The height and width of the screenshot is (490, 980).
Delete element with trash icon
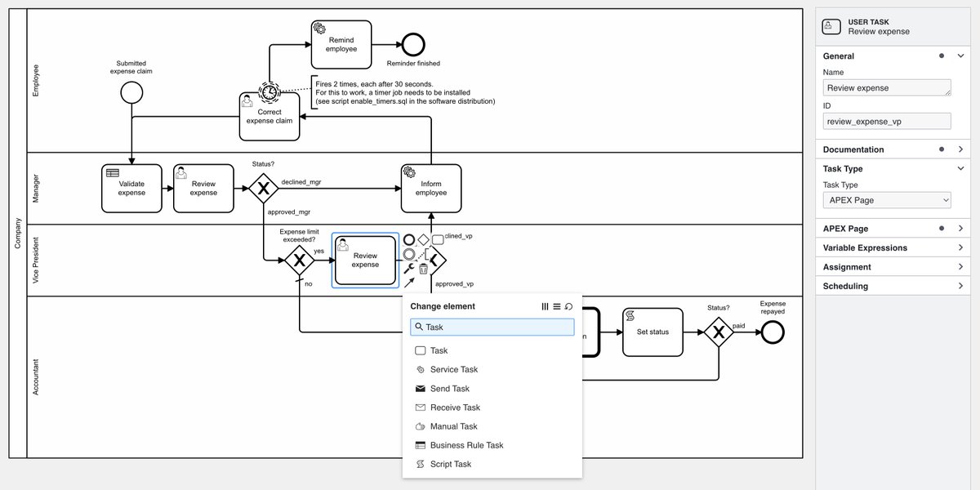(423, 269)
